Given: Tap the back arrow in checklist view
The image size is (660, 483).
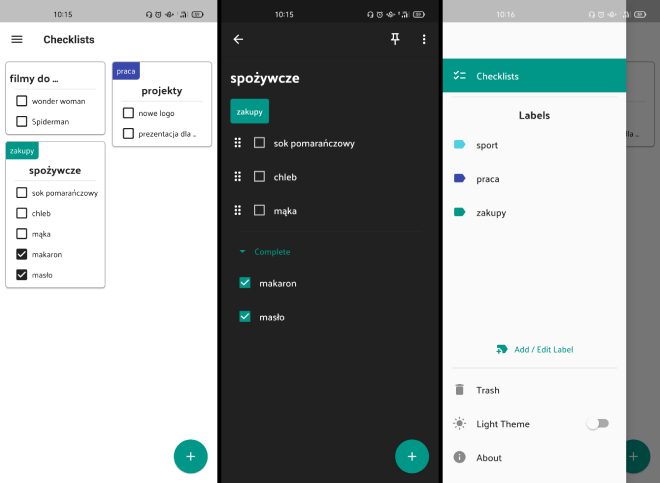Looking at the screenshot, I should (x=238, y=39).
